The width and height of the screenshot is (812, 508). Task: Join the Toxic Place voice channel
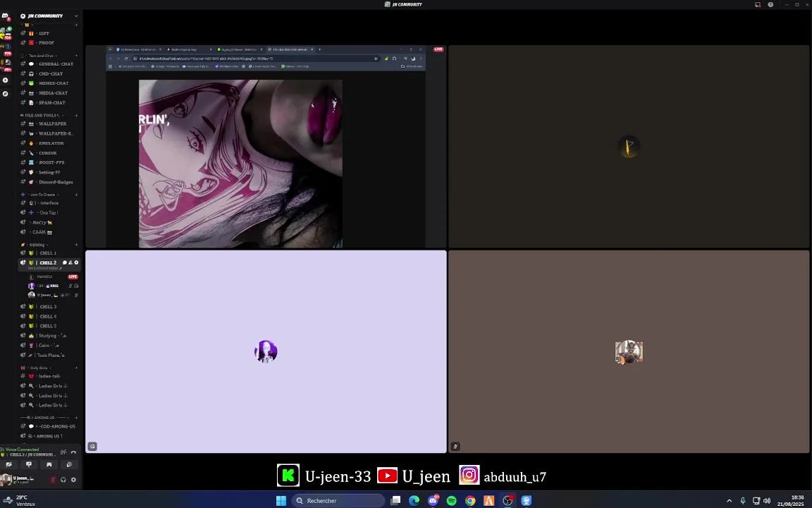click(49, 355)
